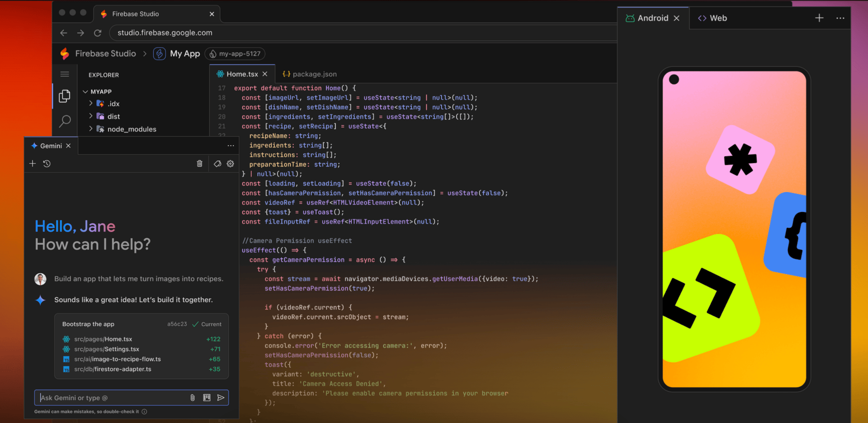
Task: Click the hamburger menu icon above Explorer
Action: click(x=65, y=74)
